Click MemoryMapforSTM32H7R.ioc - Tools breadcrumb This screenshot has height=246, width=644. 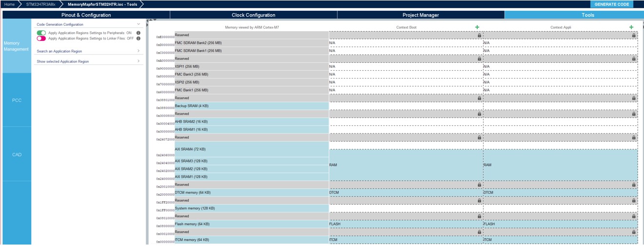tap(102, 4)
